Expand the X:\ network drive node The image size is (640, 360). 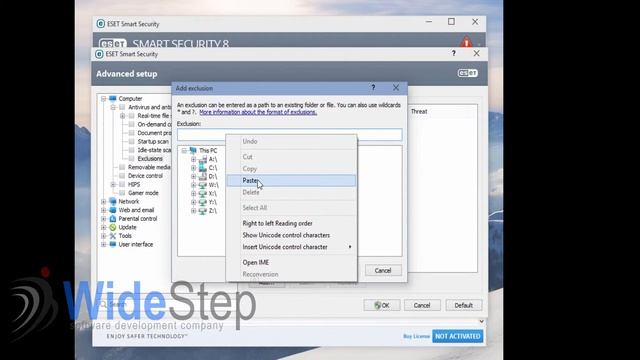pyautogui.click(x=193, y=193)
